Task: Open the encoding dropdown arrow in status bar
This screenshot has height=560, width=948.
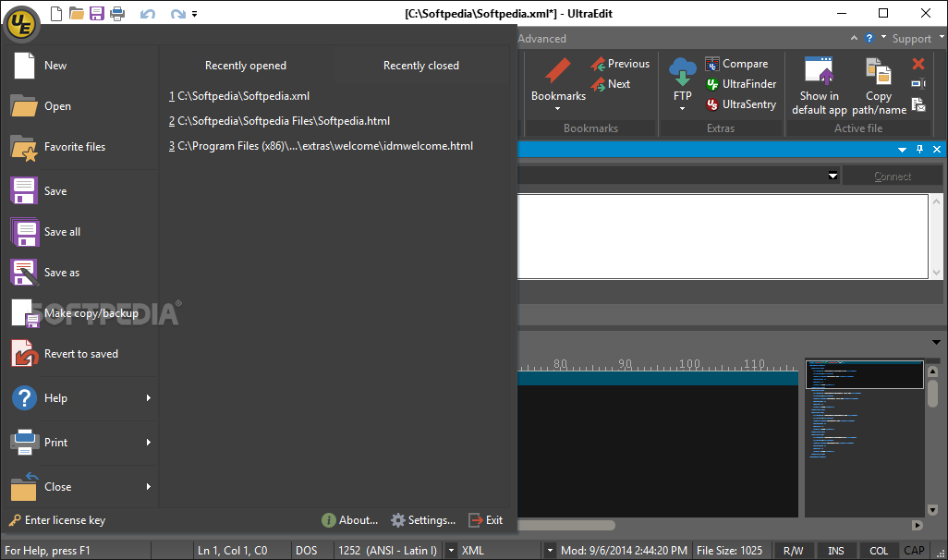Action: (451, 551)
